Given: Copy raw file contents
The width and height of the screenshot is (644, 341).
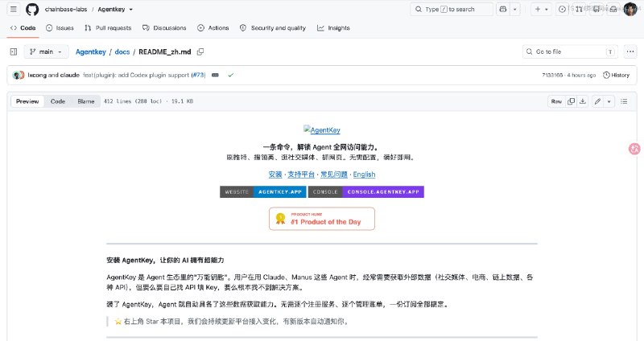Looking at the screenshot, I should (x=571, y=101).
